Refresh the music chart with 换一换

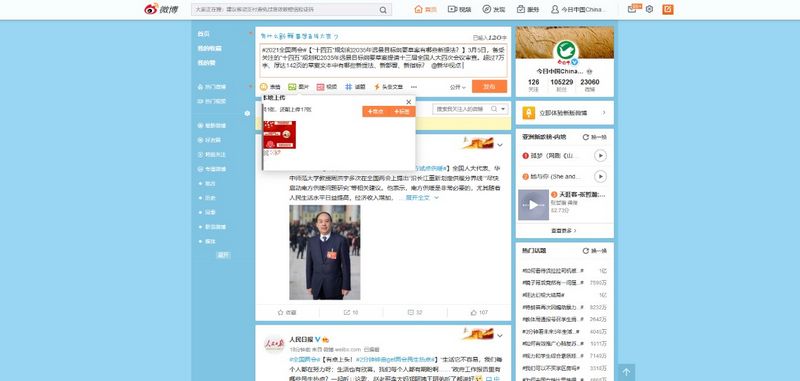click(595, 137)
